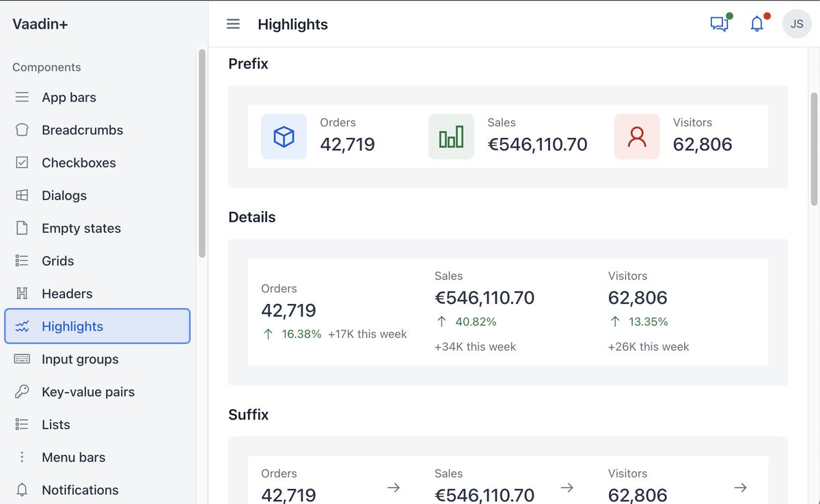Click the arrow next to Suffix Visitors
This screenshot has width=820, height=504.
coord(741,488)
